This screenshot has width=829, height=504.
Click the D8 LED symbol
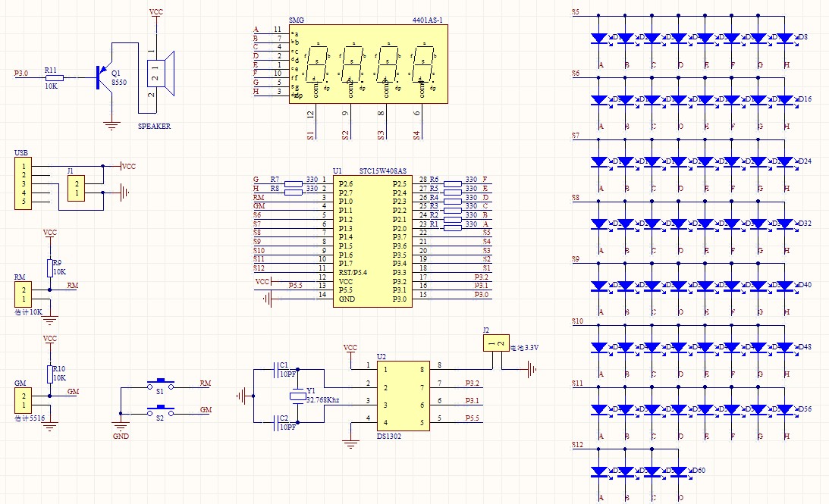[x=785, y=38]
